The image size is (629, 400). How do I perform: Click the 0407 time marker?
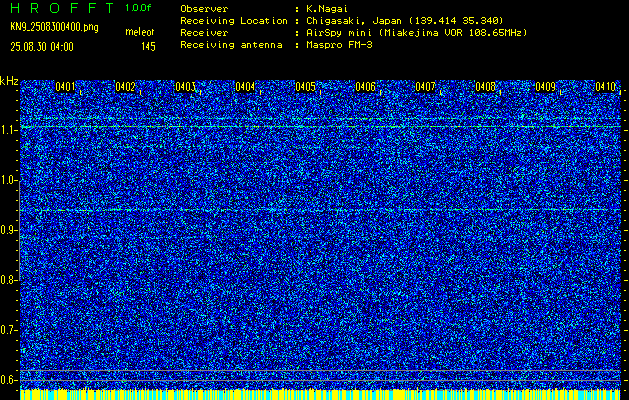click(425, 87)
